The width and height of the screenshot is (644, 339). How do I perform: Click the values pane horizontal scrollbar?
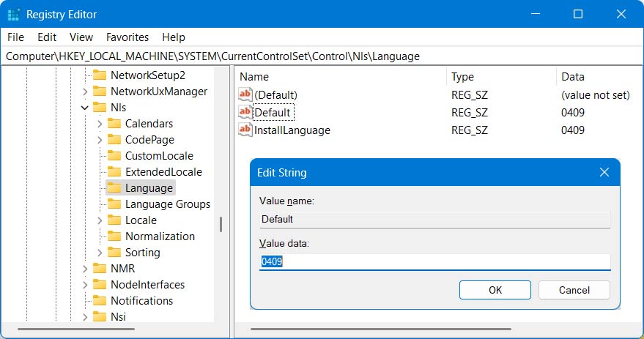coord(381,329)
